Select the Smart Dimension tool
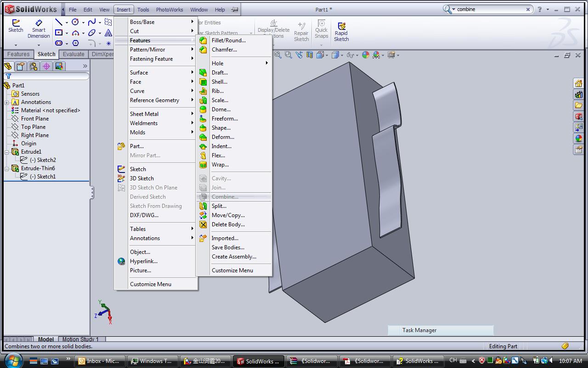The image size is (588, 368). [x=39, y=29]
